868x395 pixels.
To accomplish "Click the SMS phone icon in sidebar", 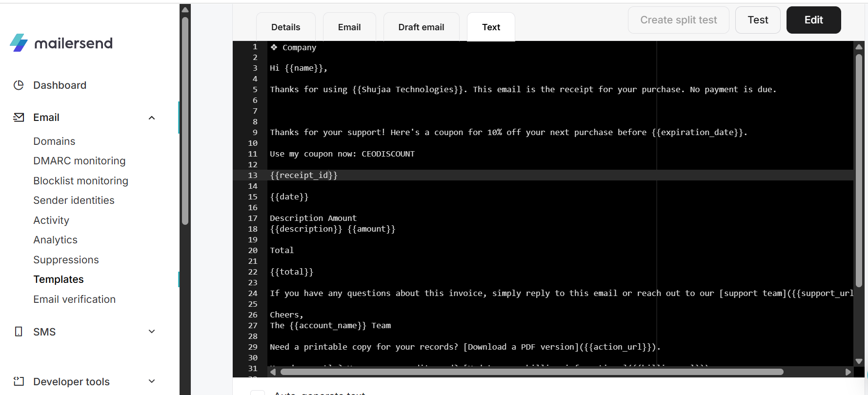I will coord(19,332).
